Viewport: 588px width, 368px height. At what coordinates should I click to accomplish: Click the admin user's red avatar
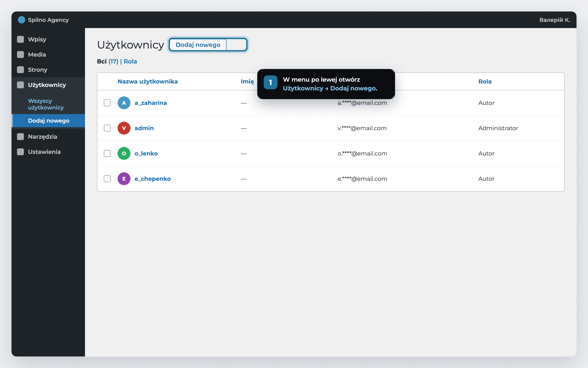pos(124,128)
